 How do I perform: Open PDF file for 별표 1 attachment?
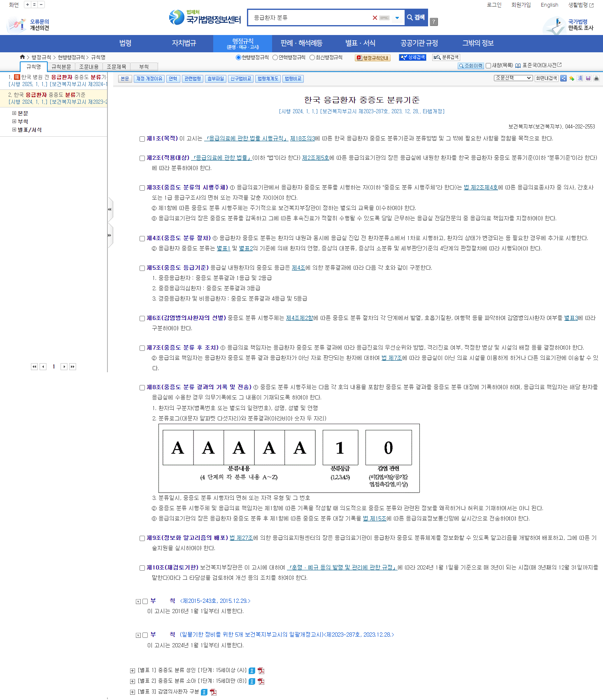point(261,671)
